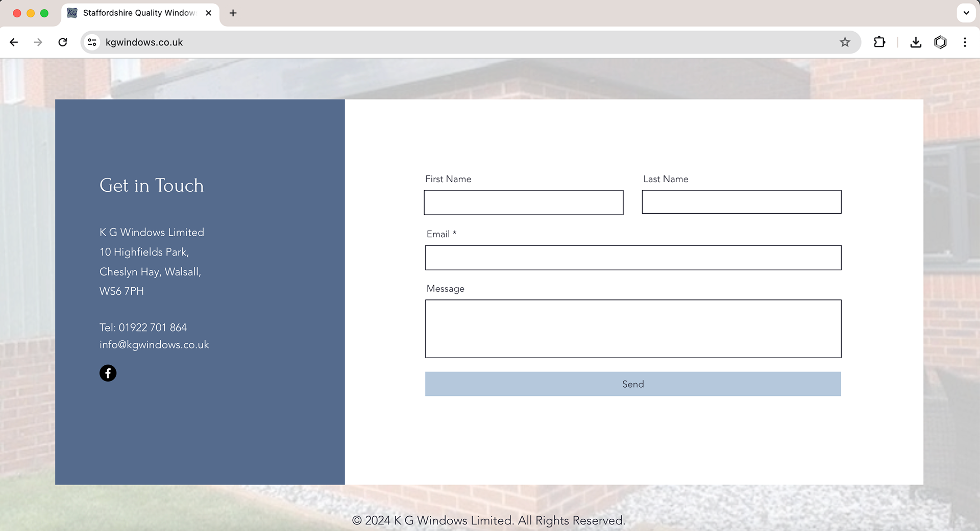Open the Chrome three-dot menu

965,42
